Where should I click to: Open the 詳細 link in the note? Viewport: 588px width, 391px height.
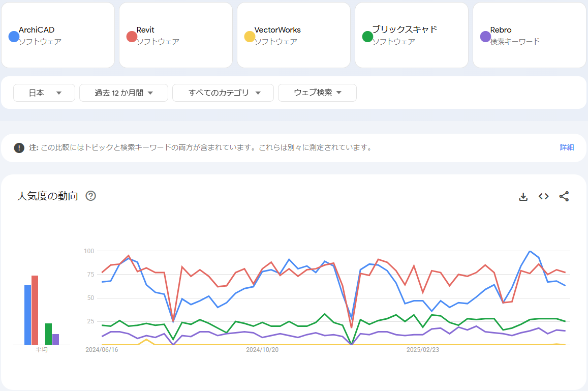[x=567, y=147]
